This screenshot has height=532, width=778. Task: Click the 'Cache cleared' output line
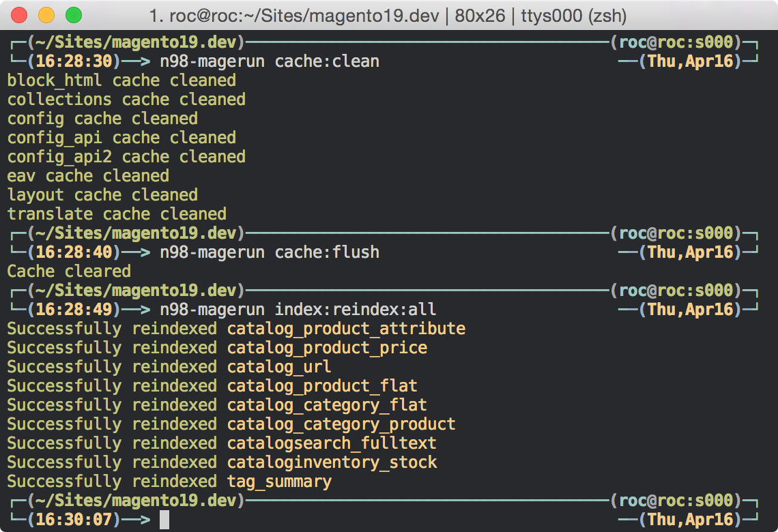(69, 271)
